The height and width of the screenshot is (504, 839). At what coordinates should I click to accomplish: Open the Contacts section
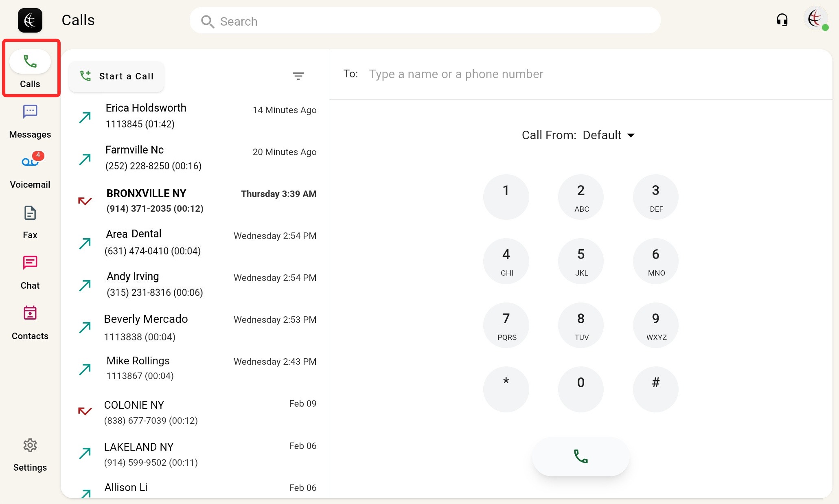(x=30, y=323)
